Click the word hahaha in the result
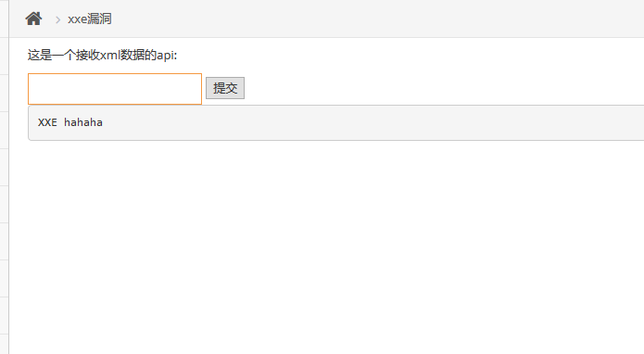Viewport: 644px width, 354px height. (83, 122)
